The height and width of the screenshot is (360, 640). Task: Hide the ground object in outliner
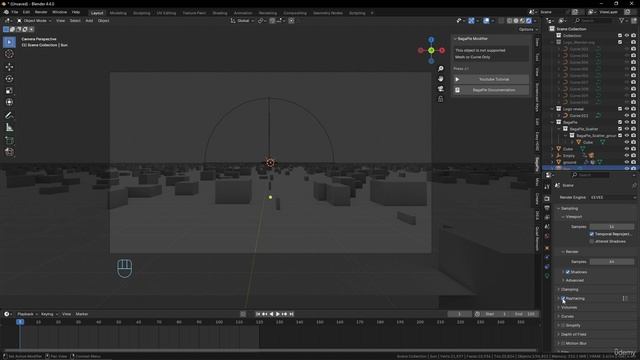coord(627,162)
